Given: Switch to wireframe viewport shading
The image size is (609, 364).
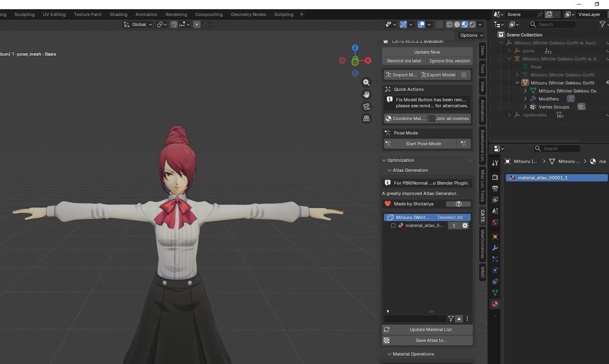Looking at the screenshot, I should tap(449, 24).
